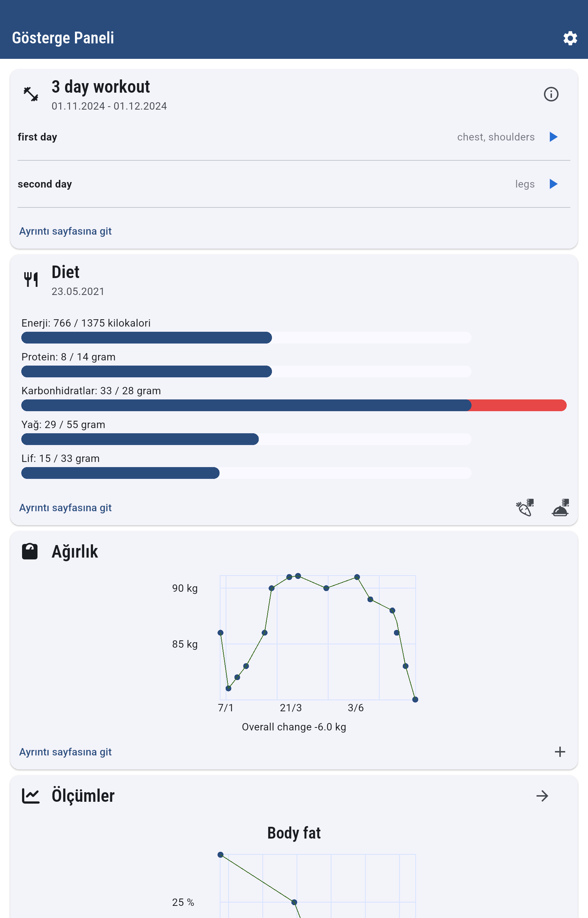Start the second day legs workout
This screenshot has width=588, height=918.
pyautogui.click(x=553, y=184)
